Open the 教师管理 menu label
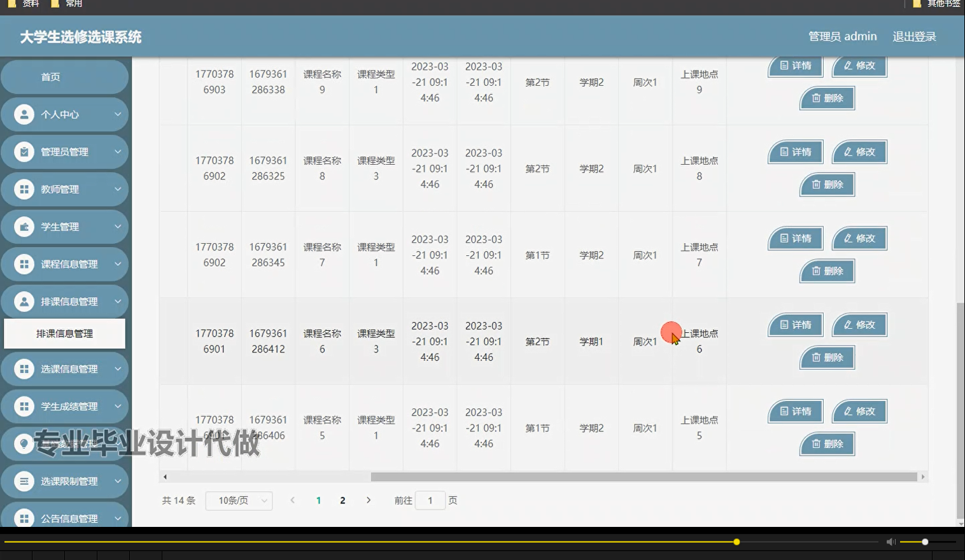The image size is (965, 560). click(x=60, y=189)
